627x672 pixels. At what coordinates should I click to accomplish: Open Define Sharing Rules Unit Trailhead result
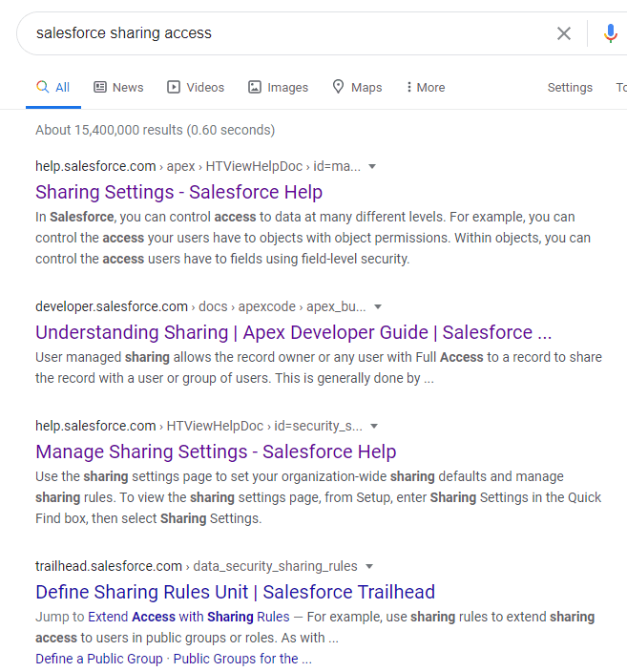click(236, 592)
